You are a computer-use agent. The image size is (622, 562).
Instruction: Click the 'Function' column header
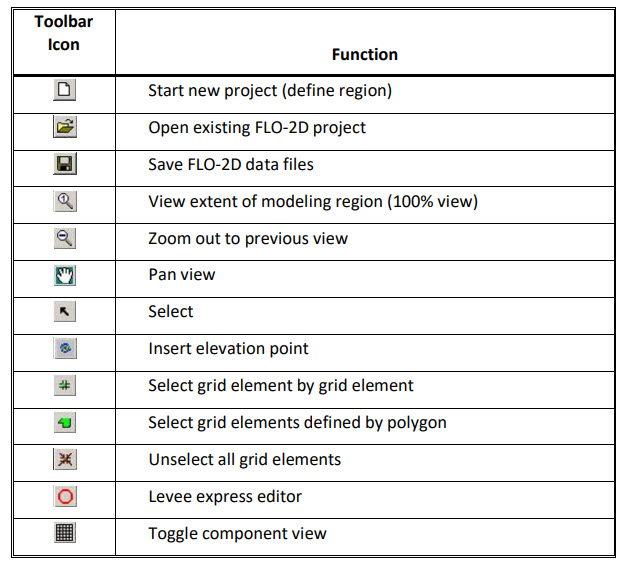click(x=365, y=55)
